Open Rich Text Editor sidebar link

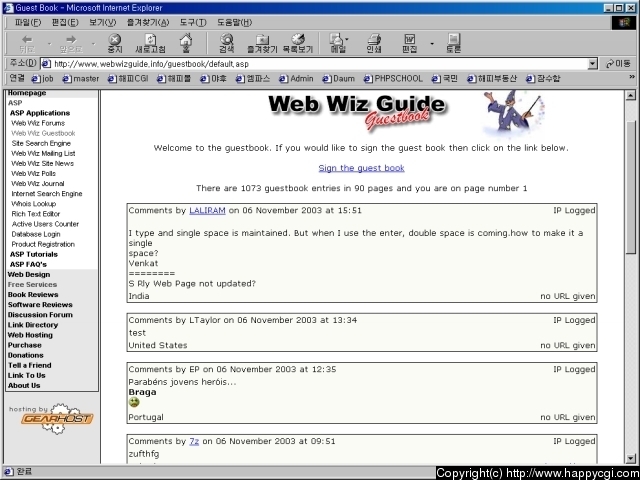36,214
